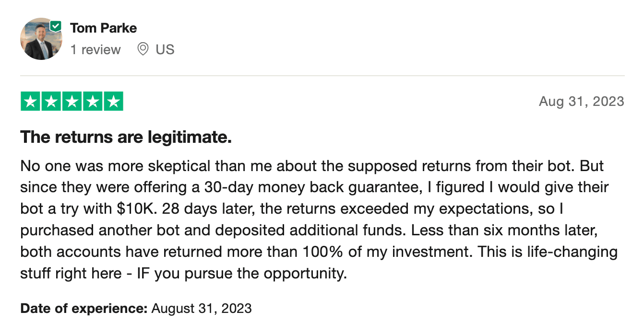Viewport: 644px width, 323px height.
Task: Click the third green rating star
Action: point(72,101)
